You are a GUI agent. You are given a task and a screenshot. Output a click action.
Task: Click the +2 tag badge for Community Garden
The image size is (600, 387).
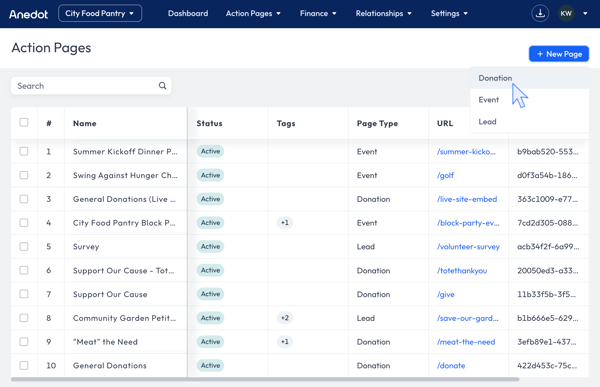(x=285, y=318)
